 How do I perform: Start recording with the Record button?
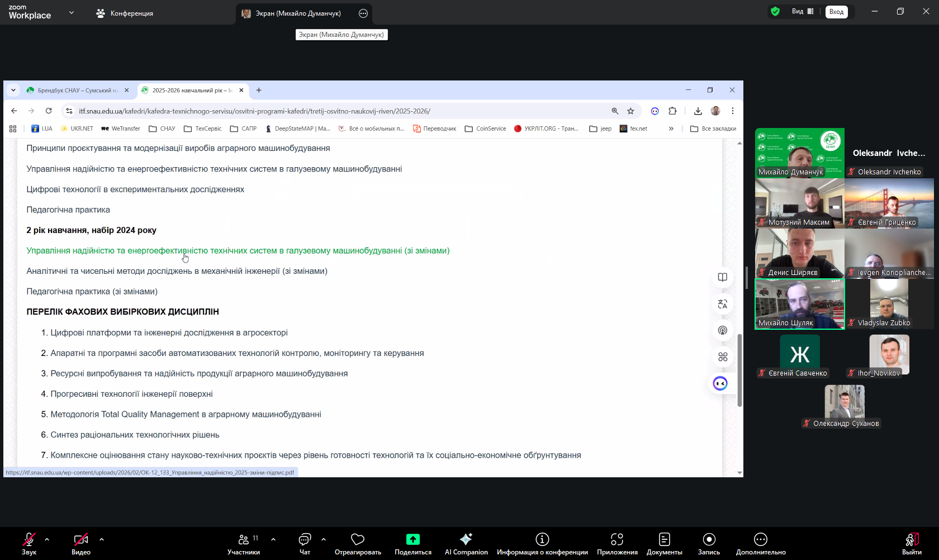click(x=709, y=544)
